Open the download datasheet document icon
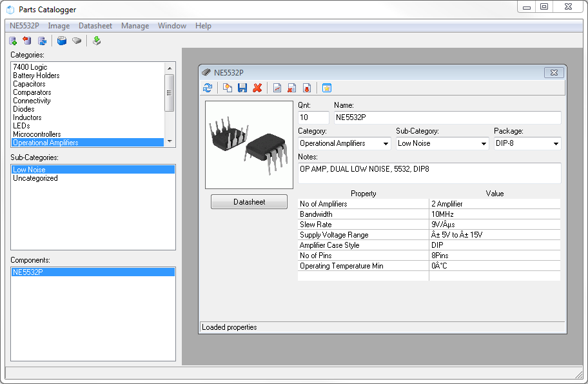Image resolution: width=588 pixels, height=384 pixels. click(x=308, y=88)
